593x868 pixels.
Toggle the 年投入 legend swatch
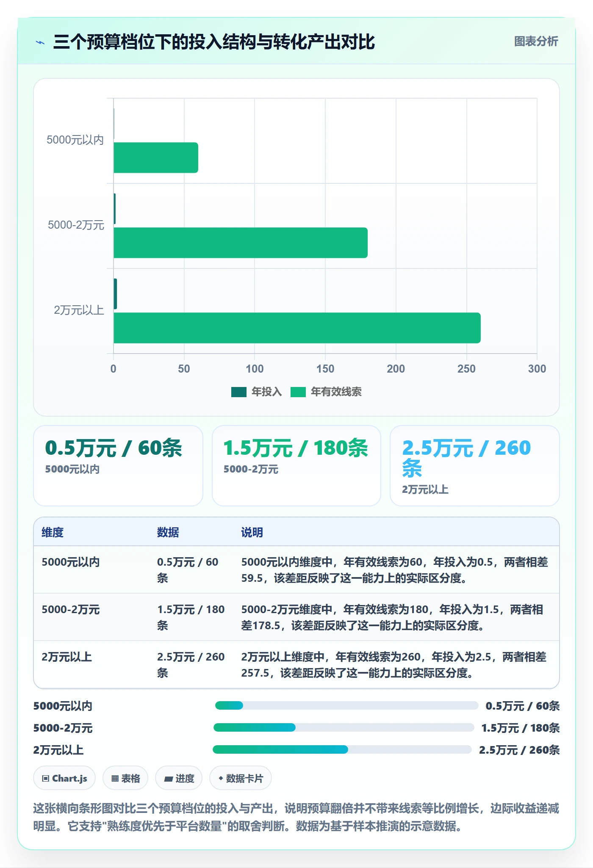click(238, 392)
